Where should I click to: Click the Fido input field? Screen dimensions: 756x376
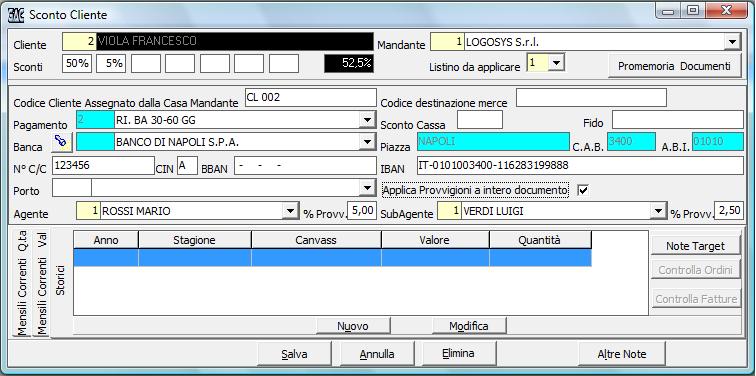[678, 120]
